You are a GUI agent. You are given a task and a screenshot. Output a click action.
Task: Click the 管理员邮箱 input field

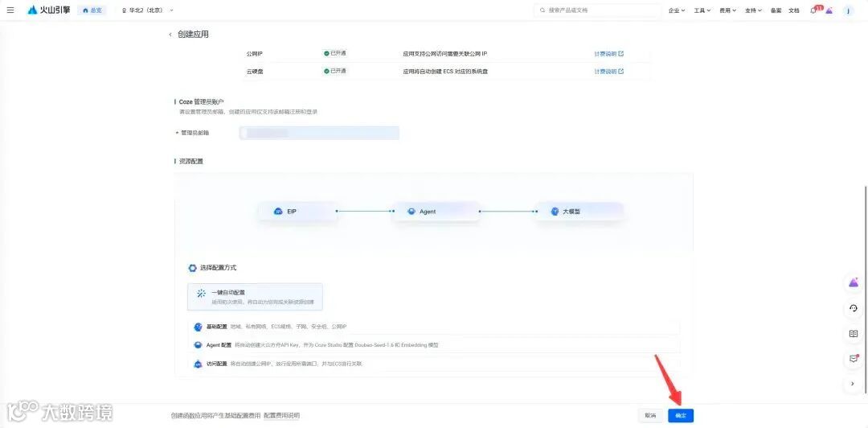coord(319,133)
